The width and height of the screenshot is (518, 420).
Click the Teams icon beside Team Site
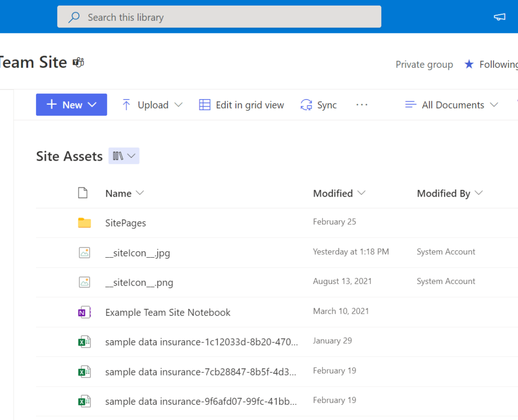[x=78, y=62]
